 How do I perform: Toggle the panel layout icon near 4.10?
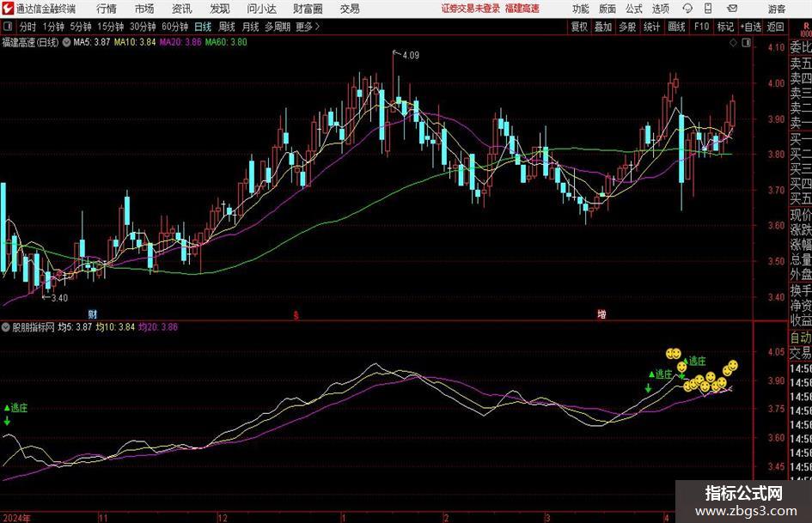[746, 43]
